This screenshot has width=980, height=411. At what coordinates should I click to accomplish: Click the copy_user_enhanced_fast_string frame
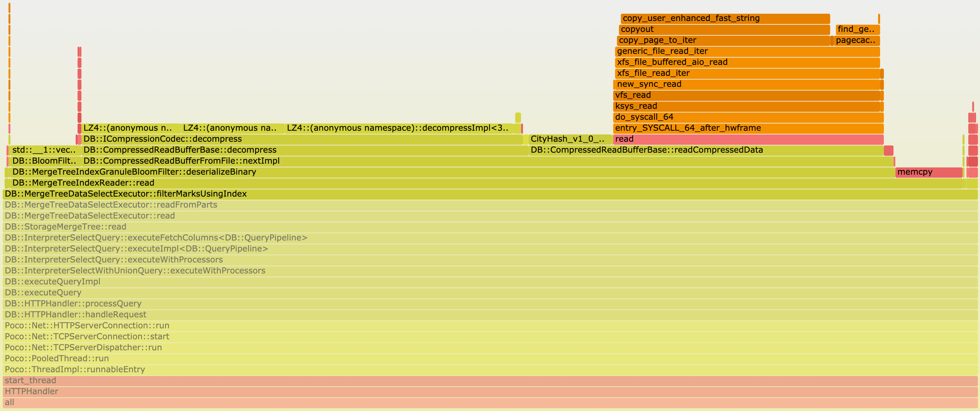click(725, 19)
